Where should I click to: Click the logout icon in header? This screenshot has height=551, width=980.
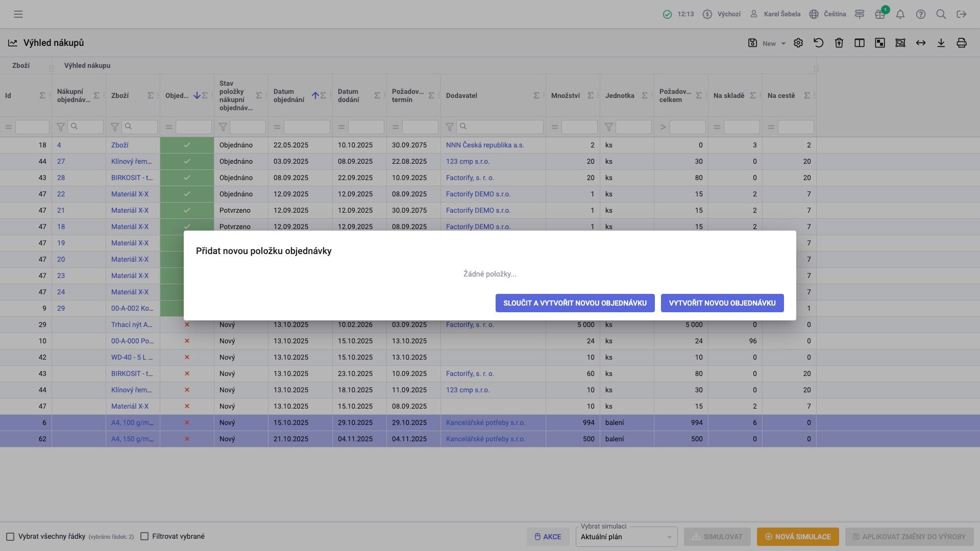click(962, 14)
